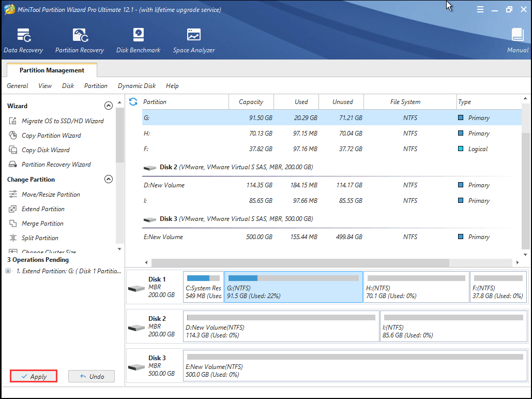Viewport: 532px width, 399px height.
Task: Open the Disk menu
Action: coord(68,86)
